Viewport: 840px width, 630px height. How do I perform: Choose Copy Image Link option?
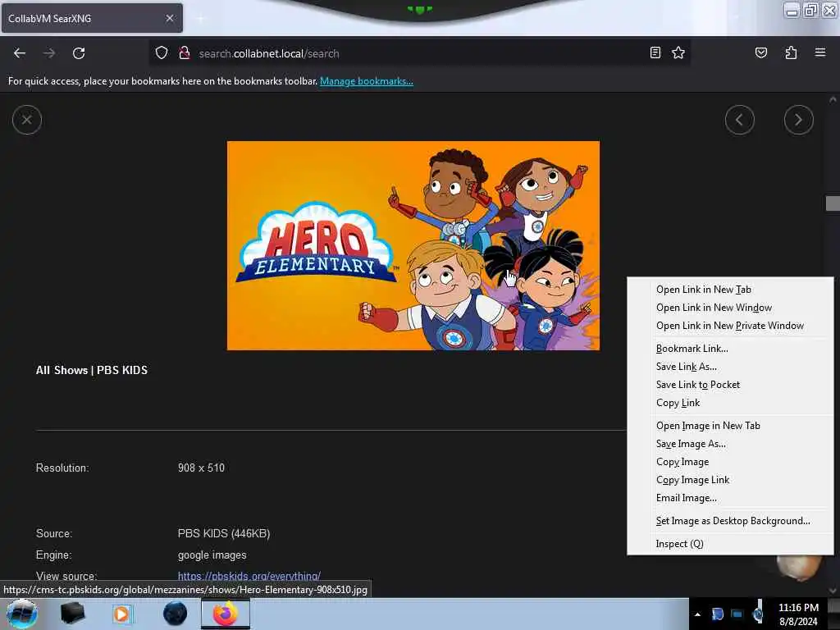(730, 480)
